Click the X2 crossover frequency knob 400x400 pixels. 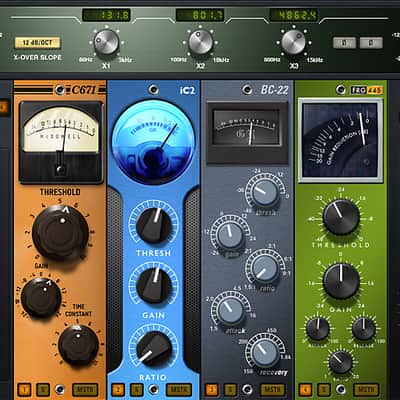point(200,42)
